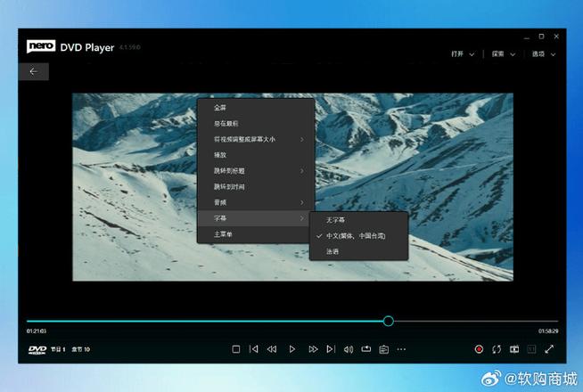Maximize the Nero DVD Player window
This screenshot has width=583, height=392.
point(541,37)
